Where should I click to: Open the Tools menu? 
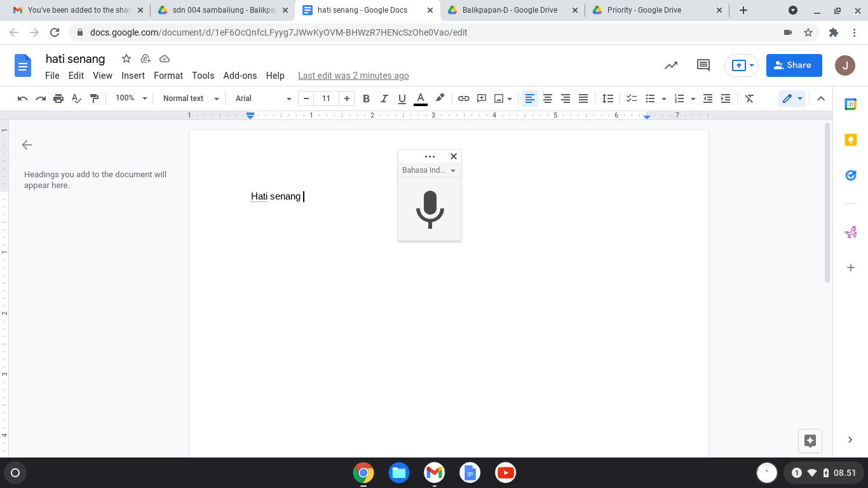203,76
